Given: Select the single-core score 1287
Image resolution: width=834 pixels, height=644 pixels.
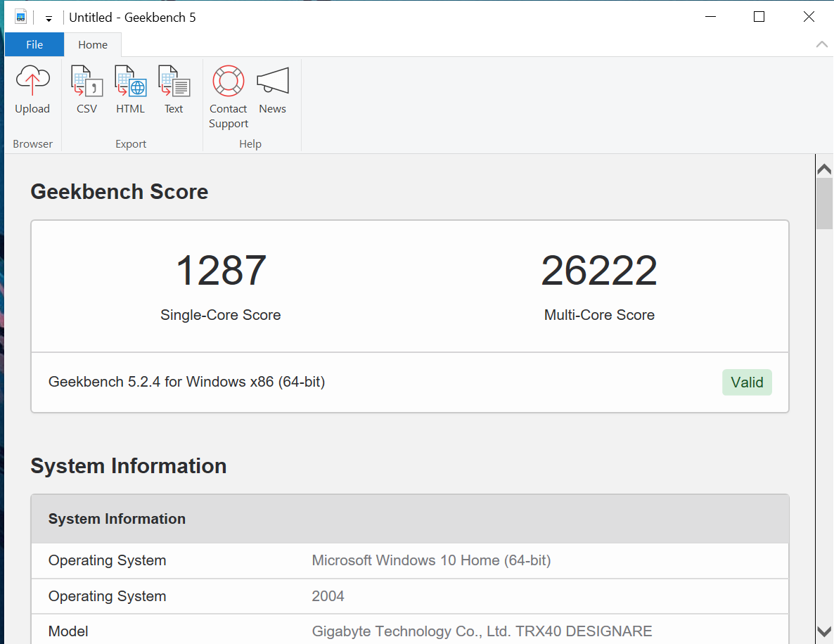Looking at the screenshot, I should point(221,270).
